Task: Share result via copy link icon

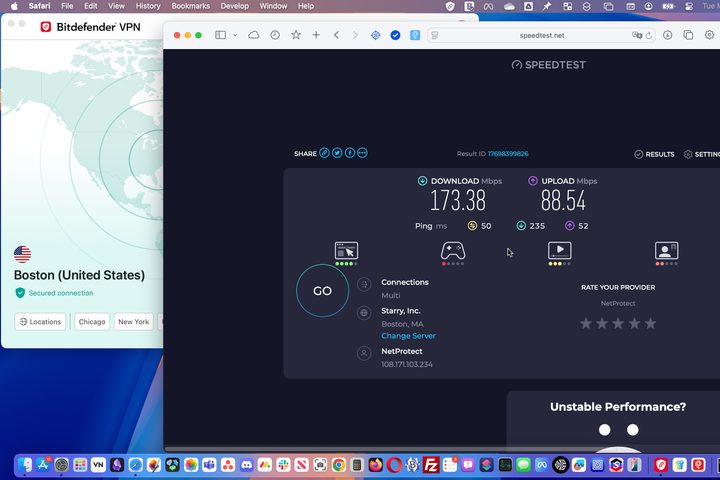Action: click(325, 153)
